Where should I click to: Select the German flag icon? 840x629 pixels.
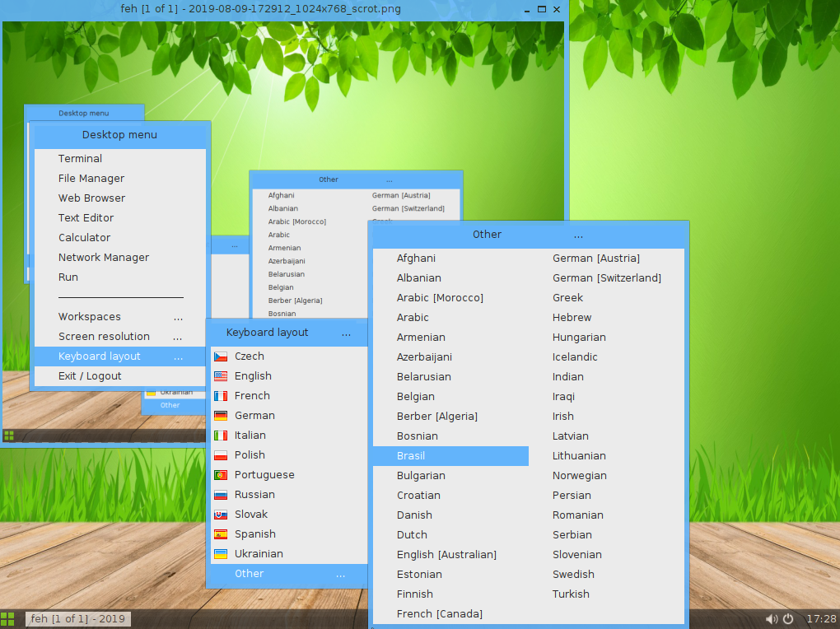219,415
